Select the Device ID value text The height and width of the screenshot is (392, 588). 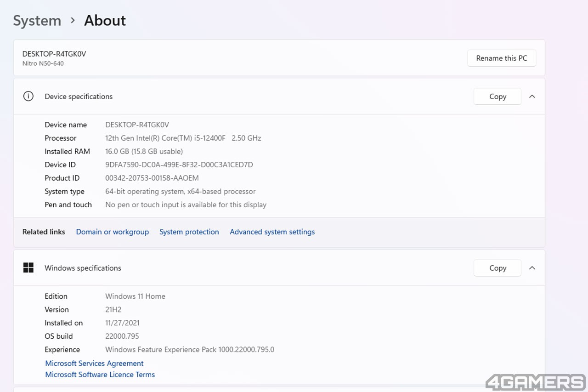[179, 165]
